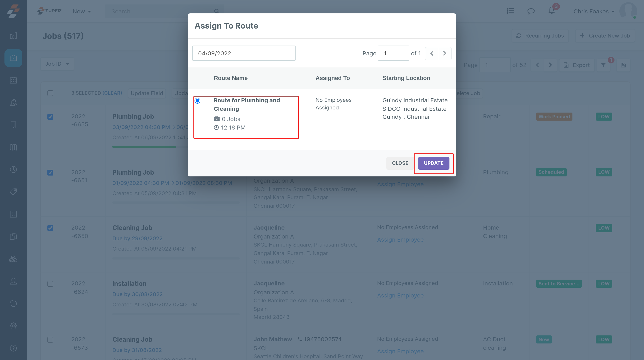Open the calendar icon in sidebar

[x=13, y=80]
